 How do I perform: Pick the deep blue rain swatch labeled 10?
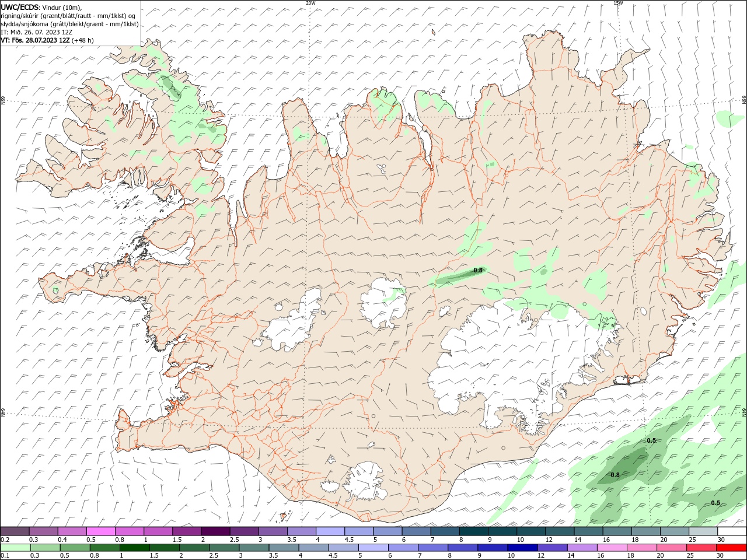[x=522, y=548]
